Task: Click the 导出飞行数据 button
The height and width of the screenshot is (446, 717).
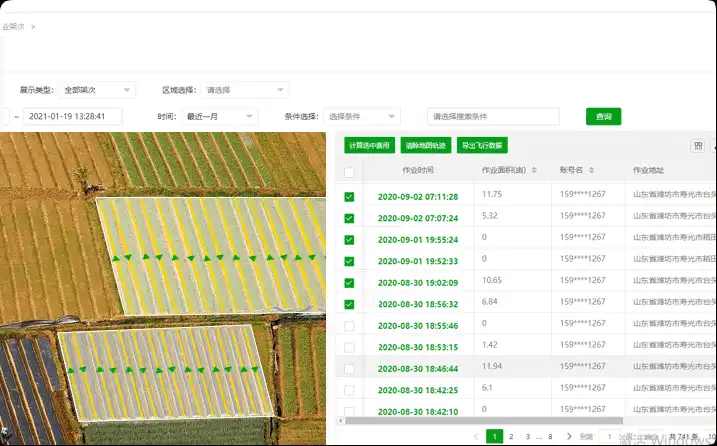Action: pos(482,145)
